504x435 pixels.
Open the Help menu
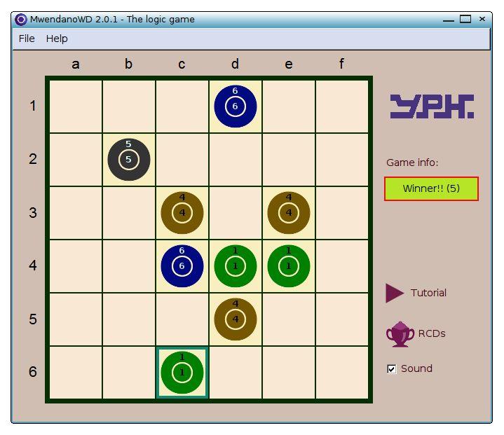tap(57, 39)
